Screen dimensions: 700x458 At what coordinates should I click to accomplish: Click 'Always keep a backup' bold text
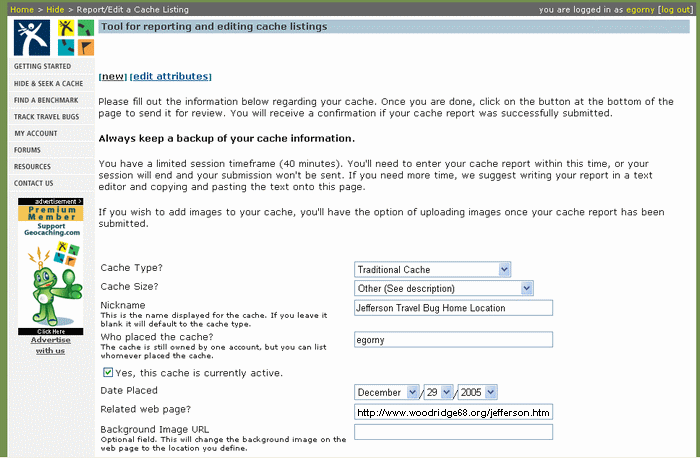(x=227, y=139)
